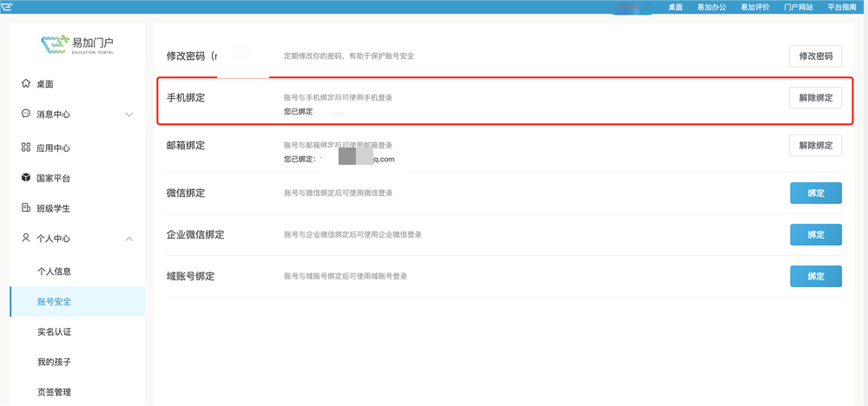Click the home icon beside 桌面

click(x=25, y=84)
